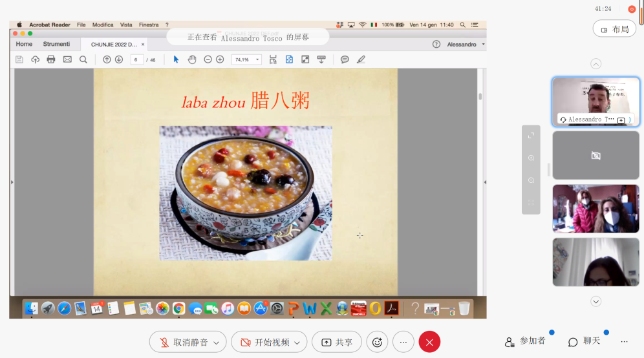Click the expand shared view icon
Viewport: 644px width, 358px height.
531,136
